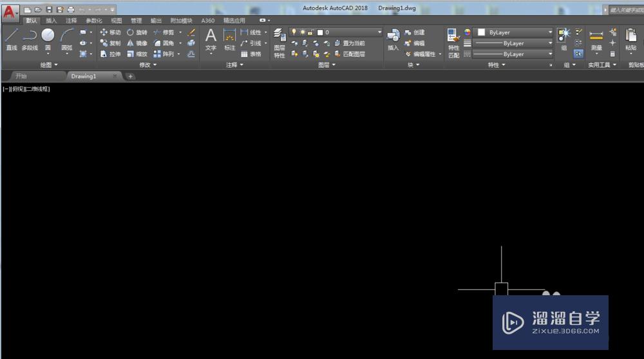Click the [-] viewport control

click(x=6, y=89)
